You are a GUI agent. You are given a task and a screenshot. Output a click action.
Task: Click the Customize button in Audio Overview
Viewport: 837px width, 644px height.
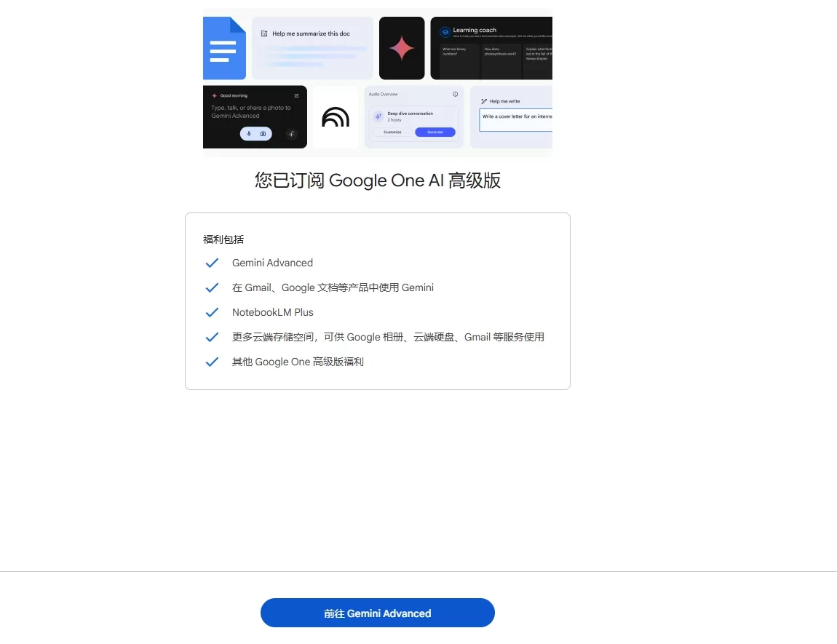392,132
